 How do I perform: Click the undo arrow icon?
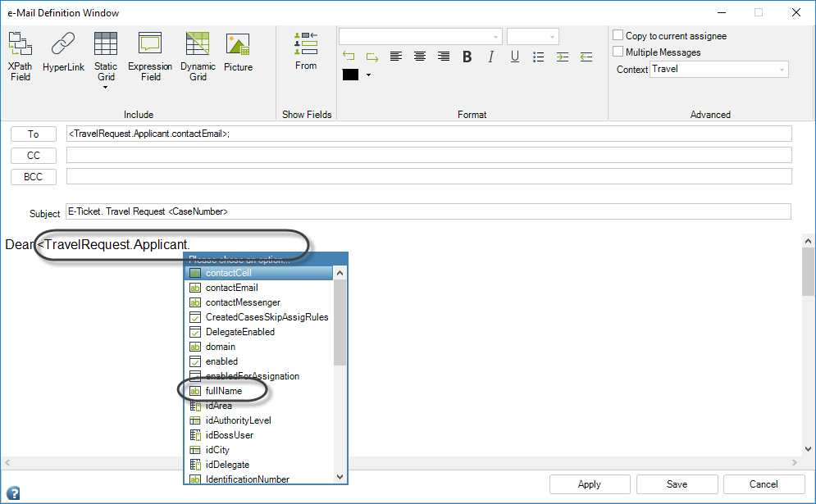pos(349,57)
